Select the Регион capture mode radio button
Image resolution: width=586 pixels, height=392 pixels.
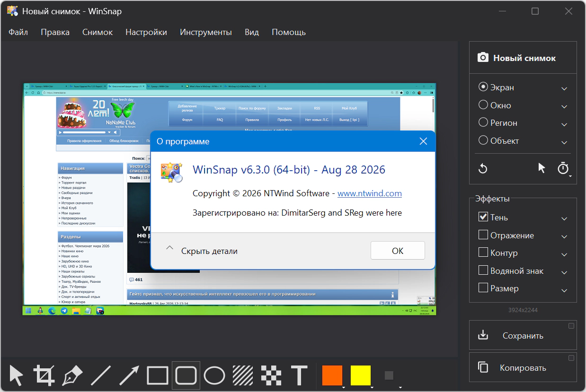tap(483, 122)
